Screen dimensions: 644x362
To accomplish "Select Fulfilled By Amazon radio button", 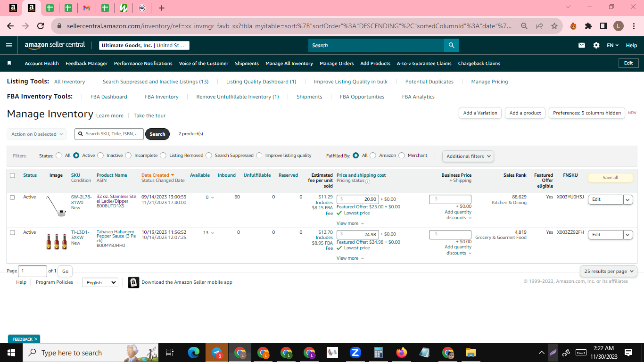I will click(373, 155).
